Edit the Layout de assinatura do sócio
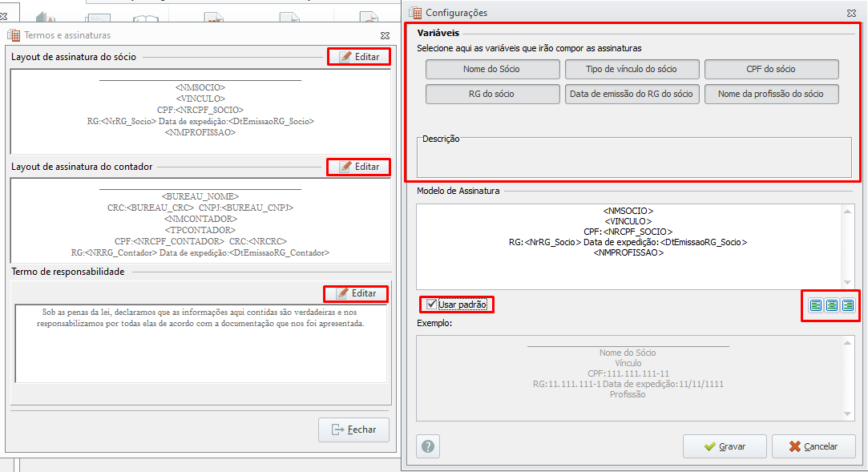This screenshot has width=868, height=472. (359, 56)
